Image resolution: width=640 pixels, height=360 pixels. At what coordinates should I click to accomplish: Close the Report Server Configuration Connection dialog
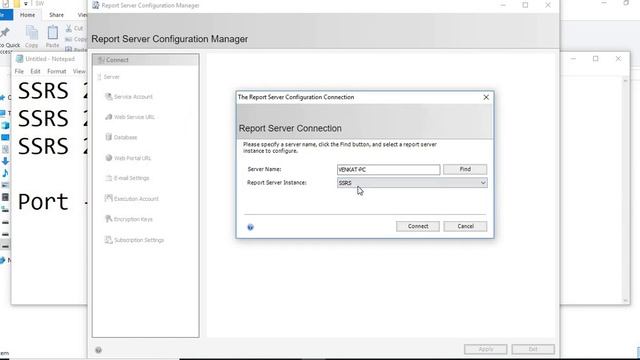[486, 97]
